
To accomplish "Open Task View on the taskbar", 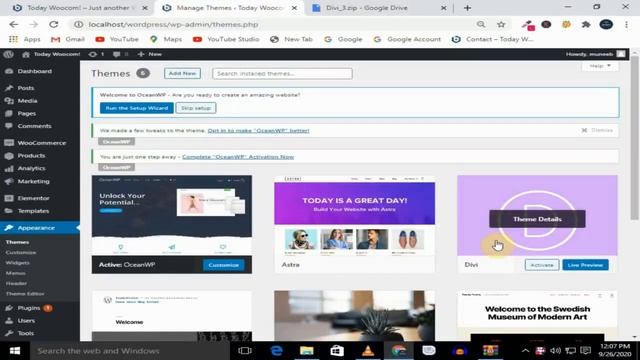I will pyautogui.click(x=245, y=351).
